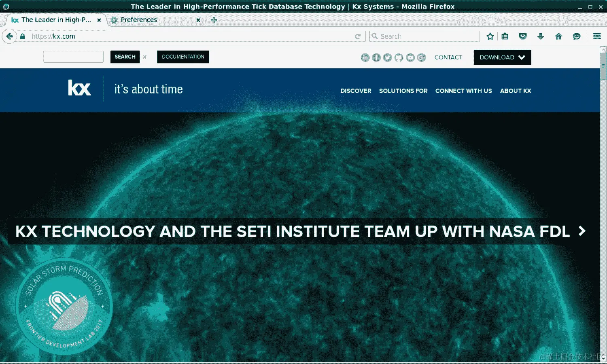Viewport: 607px width, 364px height.
Task: Show bookmarks list icon in toolbar
Action: [x=505, y=36]
